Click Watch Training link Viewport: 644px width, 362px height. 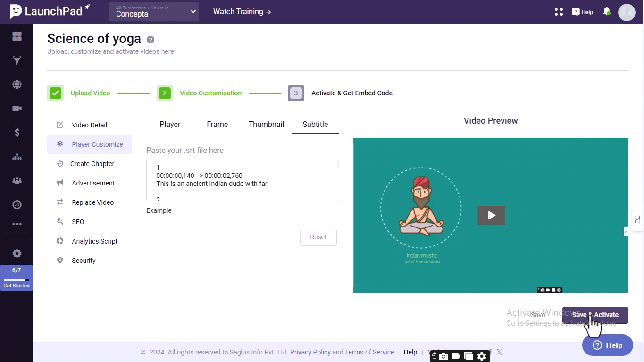pos(242,12)
